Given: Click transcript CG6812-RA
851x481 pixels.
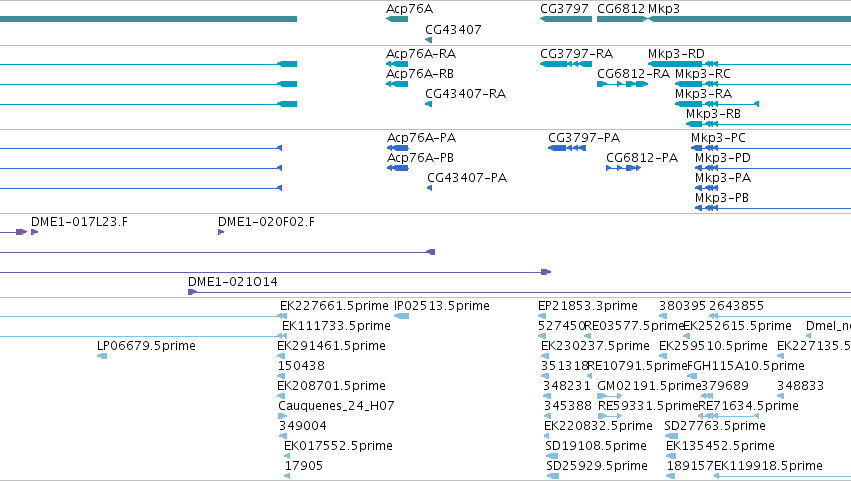Looking at the screenshot, I should tap(623, 84).
